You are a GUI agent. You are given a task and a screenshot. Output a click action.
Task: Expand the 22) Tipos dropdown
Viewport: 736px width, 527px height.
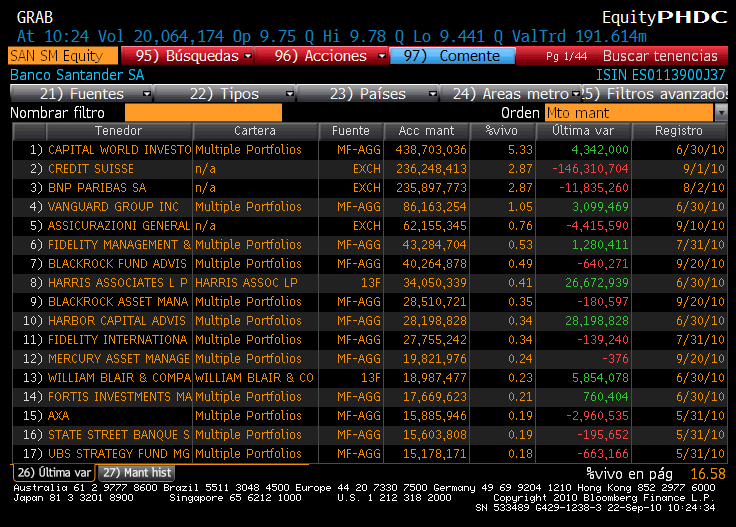coord(225,94)
